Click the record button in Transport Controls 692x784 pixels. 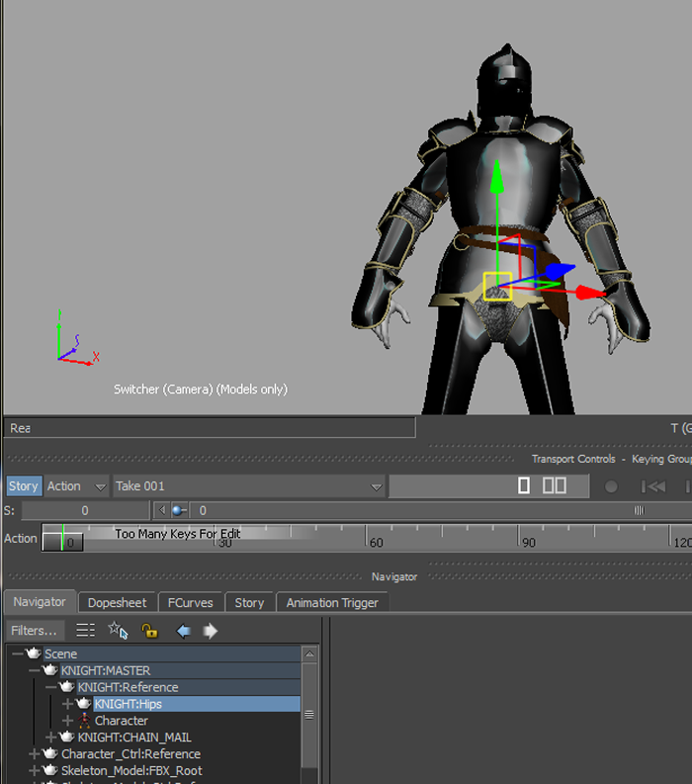(611, 486)
